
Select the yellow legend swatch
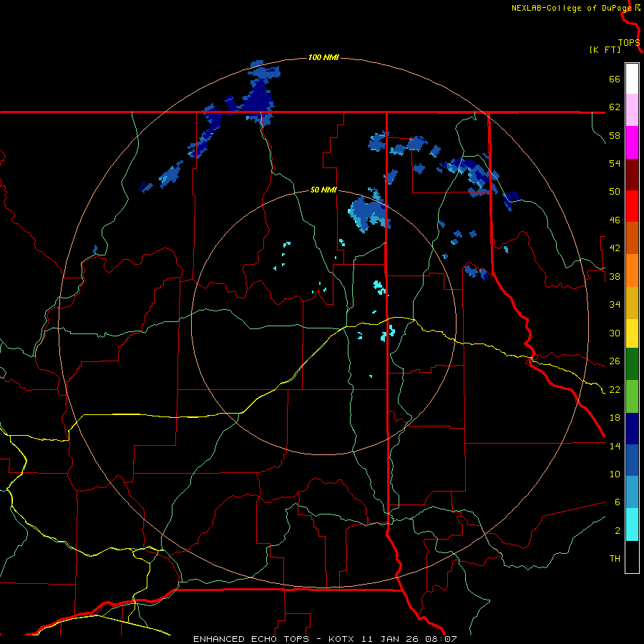(x=632, y=333)
